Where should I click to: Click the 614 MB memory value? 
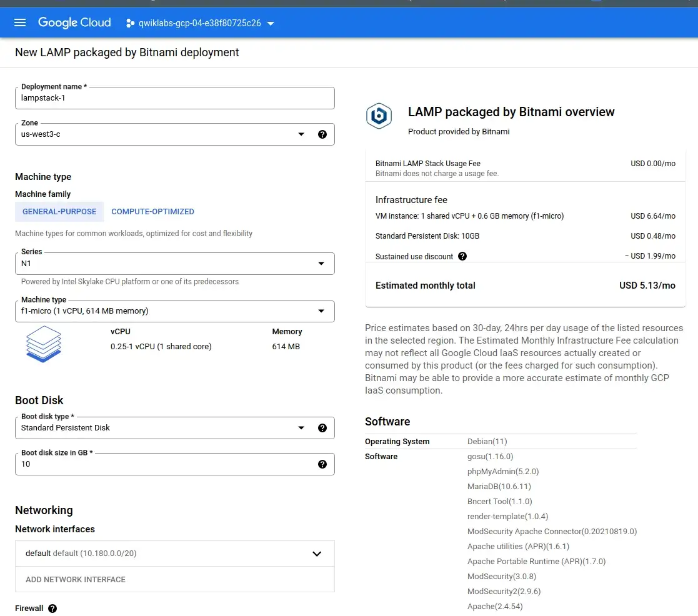[x=286, y=346]
